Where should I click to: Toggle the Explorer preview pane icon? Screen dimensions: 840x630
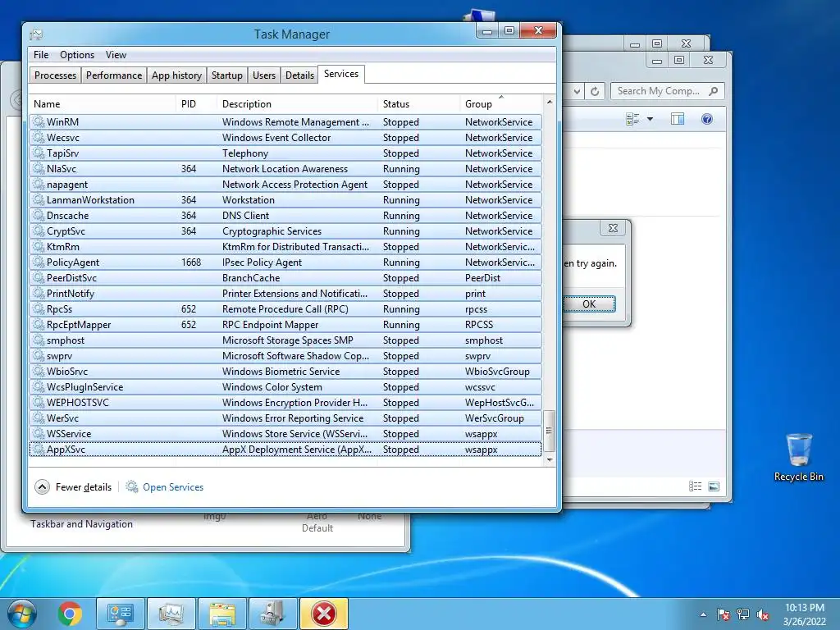coord(678,119)
